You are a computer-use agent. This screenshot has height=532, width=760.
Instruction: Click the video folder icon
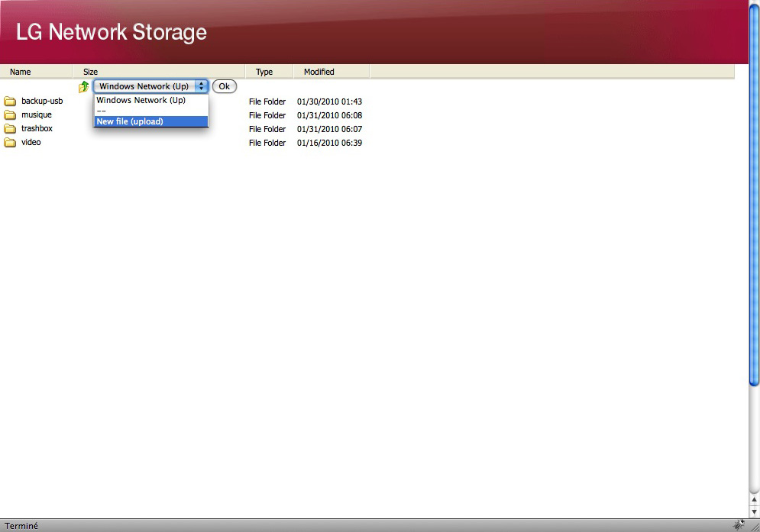[x=10, y=143]
